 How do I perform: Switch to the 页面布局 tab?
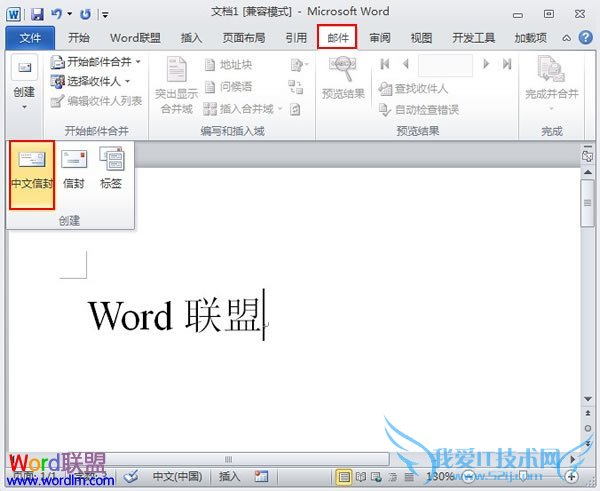[244, 38]
